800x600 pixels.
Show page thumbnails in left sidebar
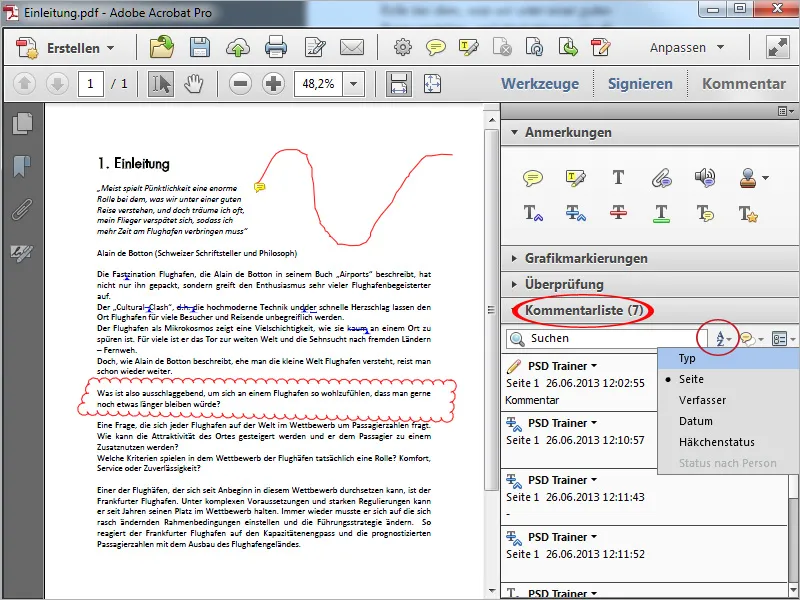click(x=22, y=124)
